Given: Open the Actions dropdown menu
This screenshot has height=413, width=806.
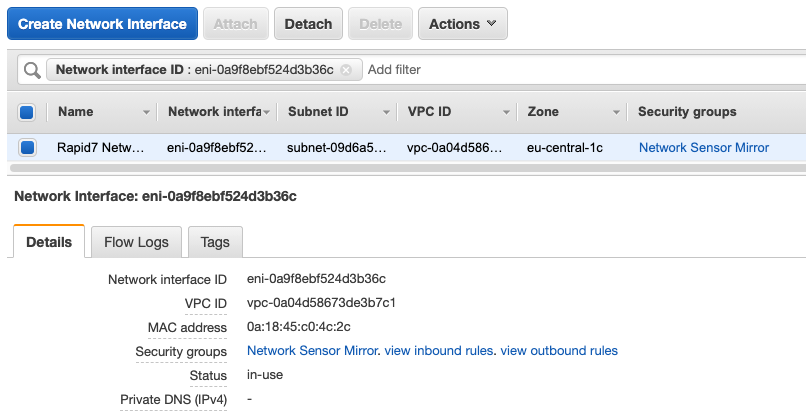Looking at the screenshot, I should coord(462,24).
